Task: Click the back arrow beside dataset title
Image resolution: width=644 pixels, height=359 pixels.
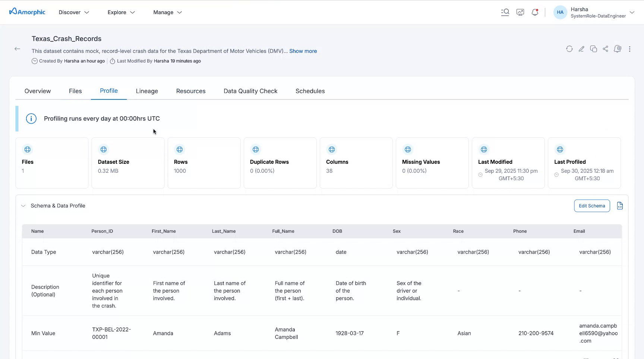Action: click(17, 49)
